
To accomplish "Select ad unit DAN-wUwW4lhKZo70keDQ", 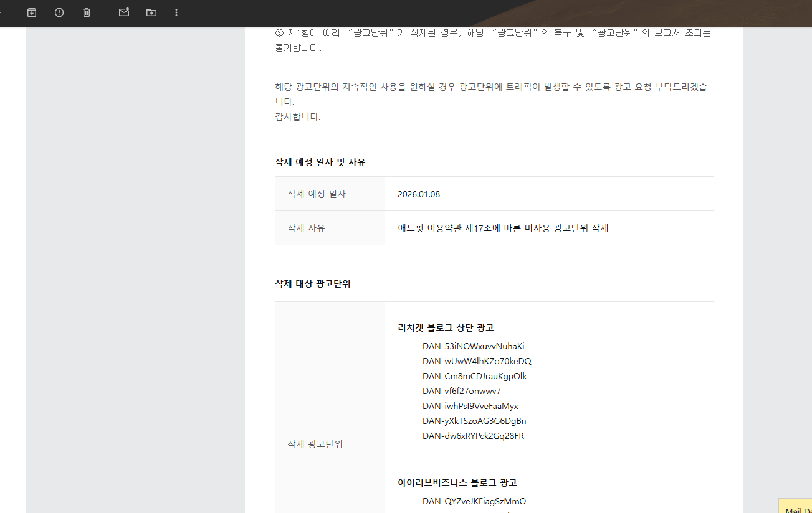I will pos(477,361).
